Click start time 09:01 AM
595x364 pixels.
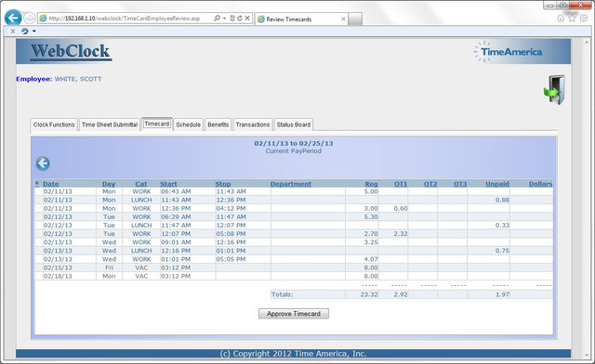(x=176, y=242)
